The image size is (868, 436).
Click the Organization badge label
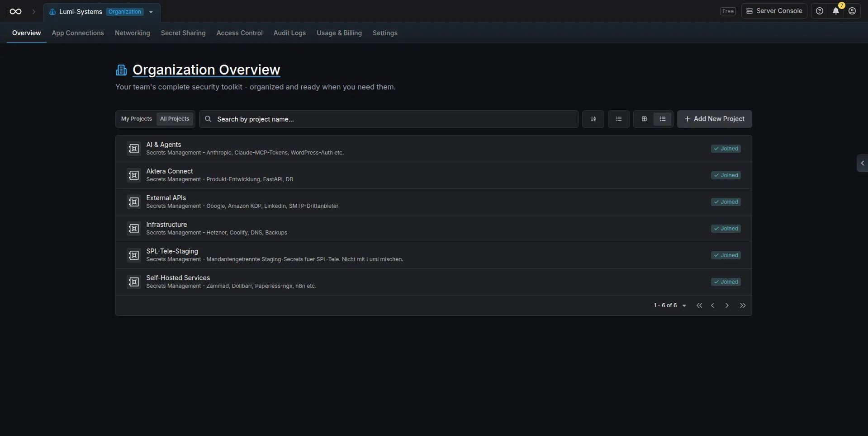125,12
